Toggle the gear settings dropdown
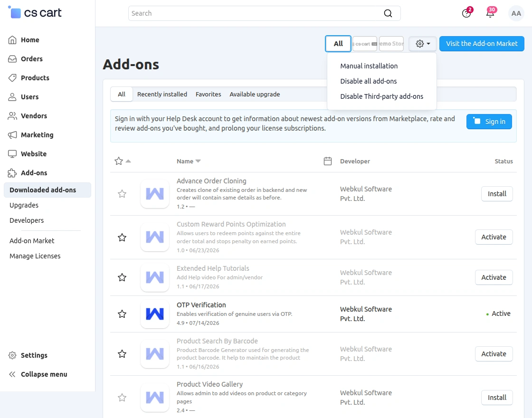The width and height of the screenshot is (532, 418). click(x=423, y=44)
